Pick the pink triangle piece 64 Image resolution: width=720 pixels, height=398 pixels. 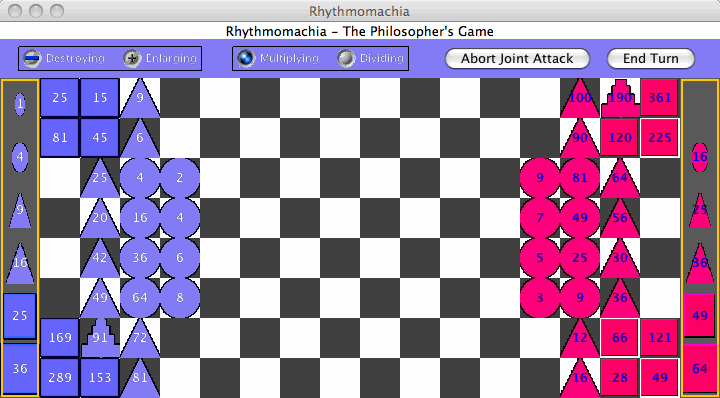(620, 178)
